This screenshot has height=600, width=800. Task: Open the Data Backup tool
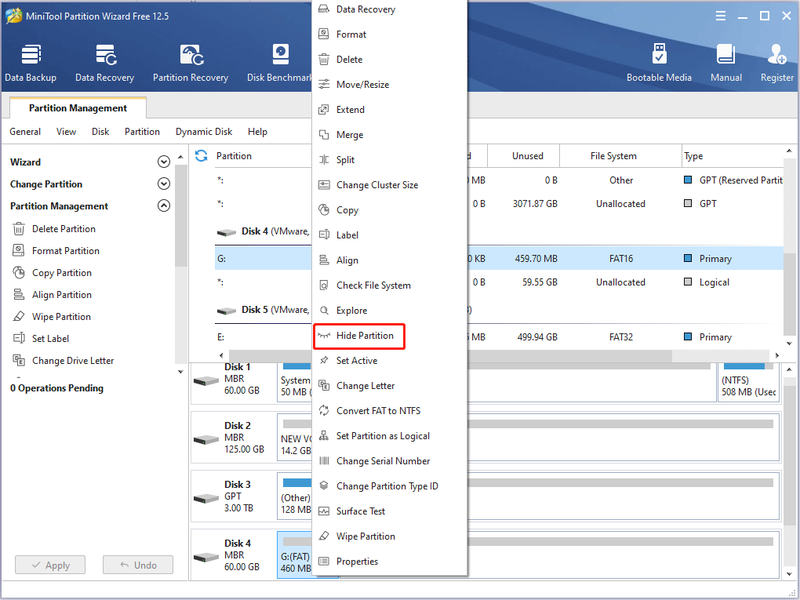(31, 63)
